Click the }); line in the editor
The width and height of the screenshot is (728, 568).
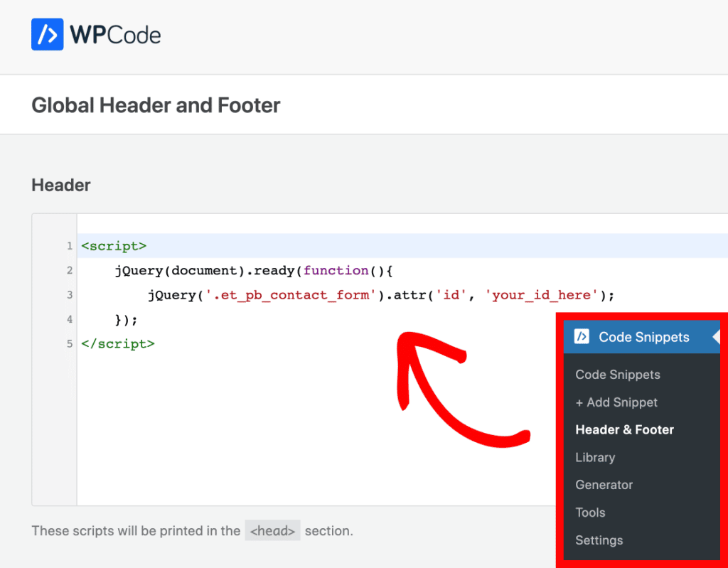click(x=127, y=319)
